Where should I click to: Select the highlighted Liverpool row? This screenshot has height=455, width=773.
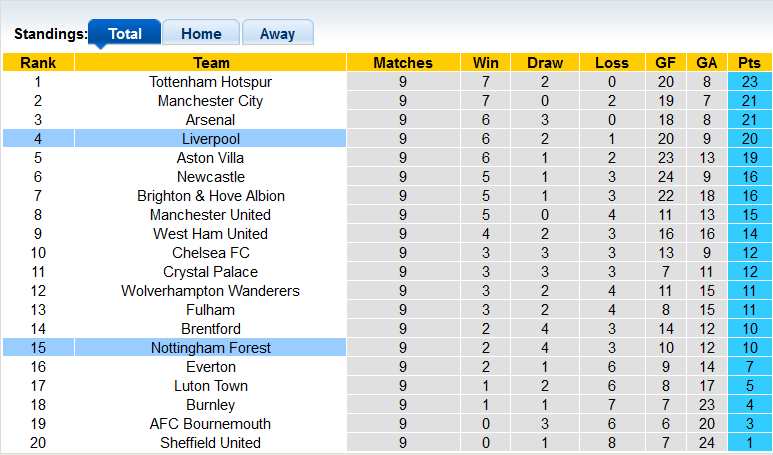click(x=210, y=139)
